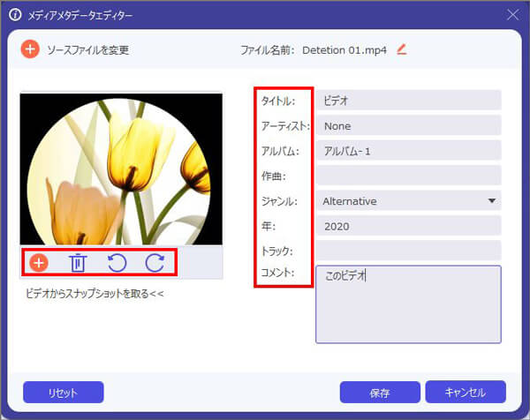This screenshot has height=420, width=530.
Task: Rotate cover image counterclockwise
Action: (117, 262)
